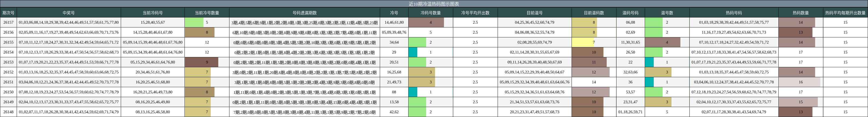Select the 温码号码 column header
868x117 pixels.
point(630,12)
